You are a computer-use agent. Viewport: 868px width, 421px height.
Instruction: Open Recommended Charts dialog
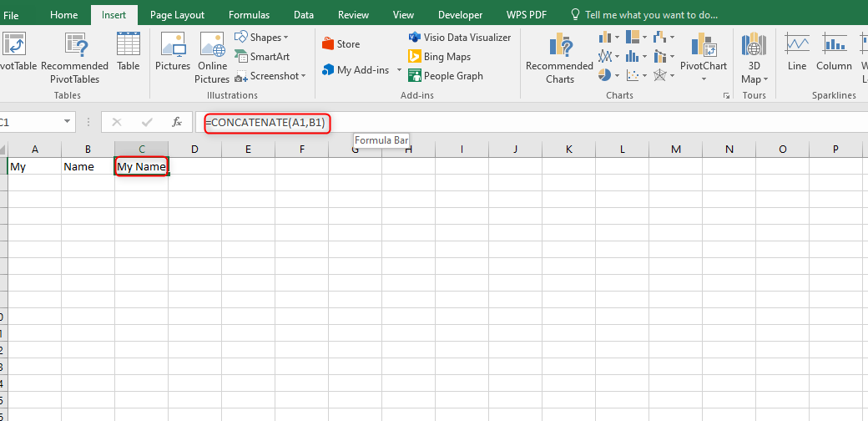coord(559,58)
